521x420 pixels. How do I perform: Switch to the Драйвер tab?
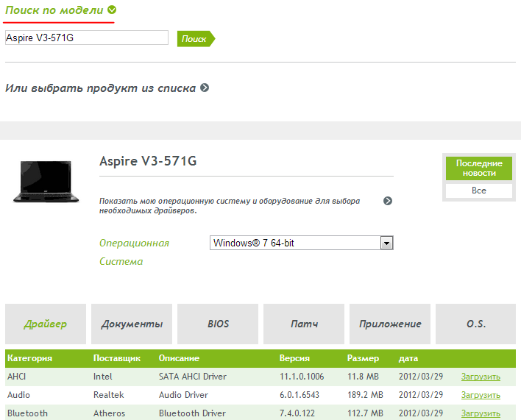[x=46, y=324]
